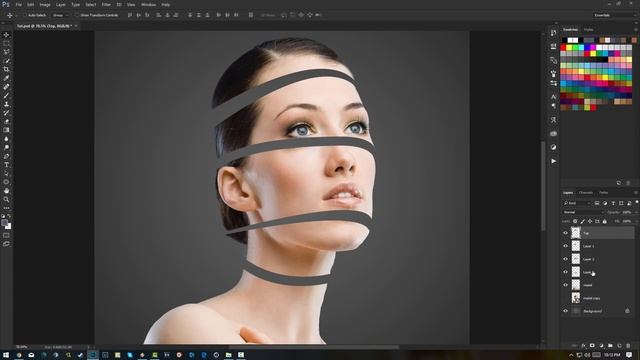Toggle layer filtering on/off switch
This screenshot has height=360, width=640.
tap(637, 202)
